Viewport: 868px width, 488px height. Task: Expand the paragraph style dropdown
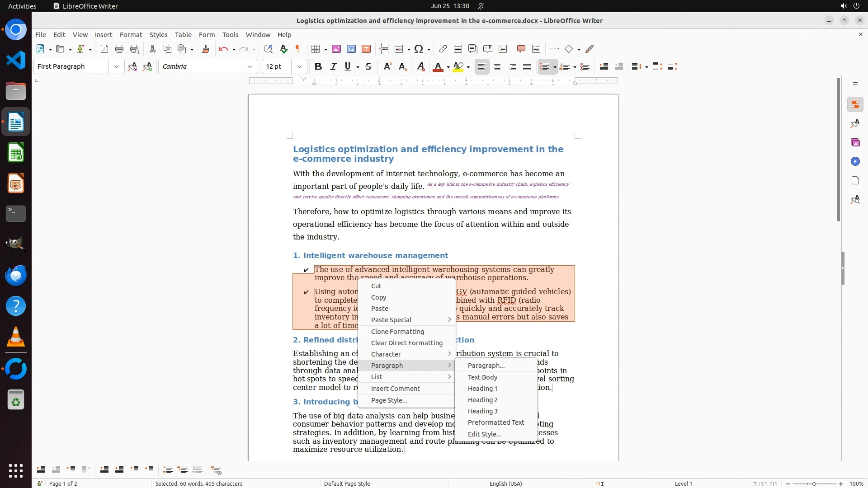[116, 66]
